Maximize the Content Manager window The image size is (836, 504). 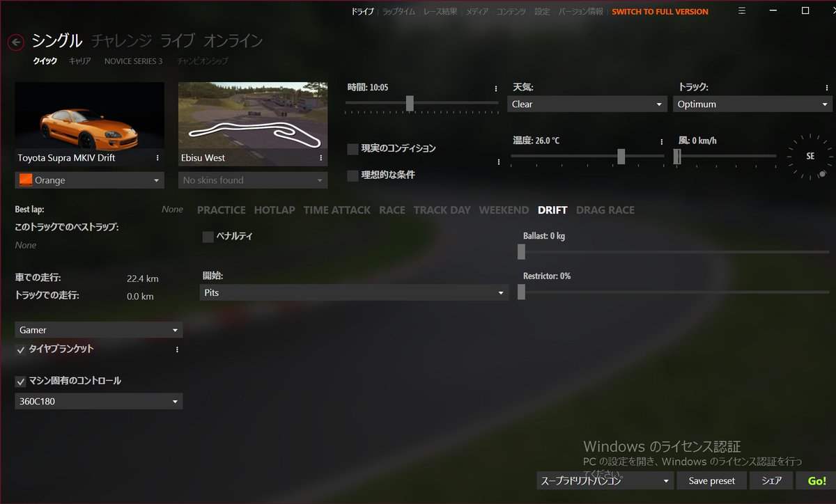[x=805, y=11]
